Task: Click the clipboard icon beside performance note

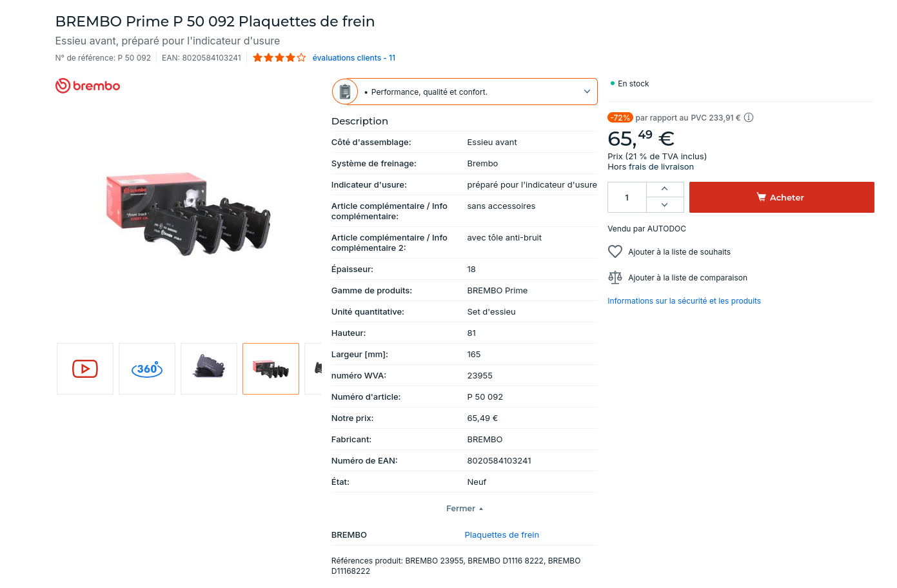Action: point(345,92)
